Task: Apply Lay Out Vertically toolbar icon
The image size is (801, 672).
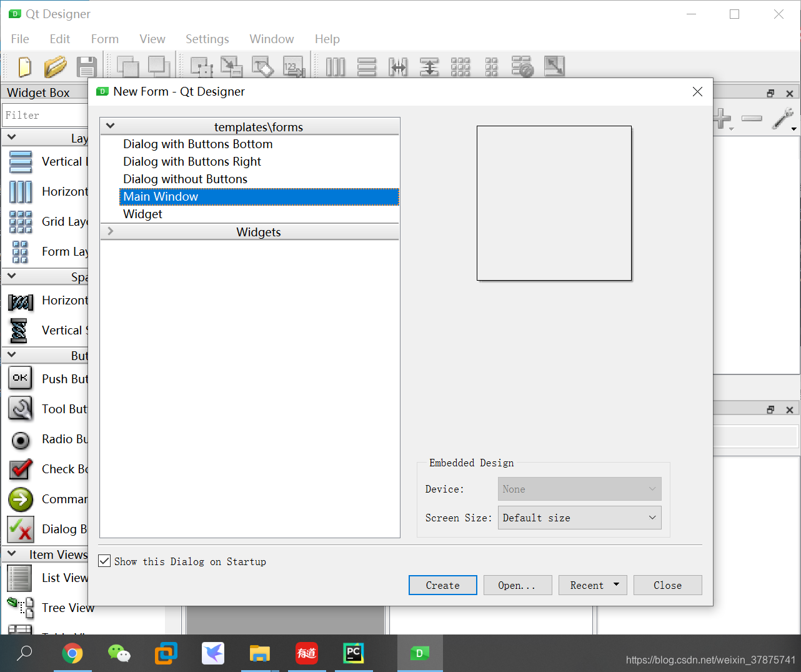Action: point(367,67)
